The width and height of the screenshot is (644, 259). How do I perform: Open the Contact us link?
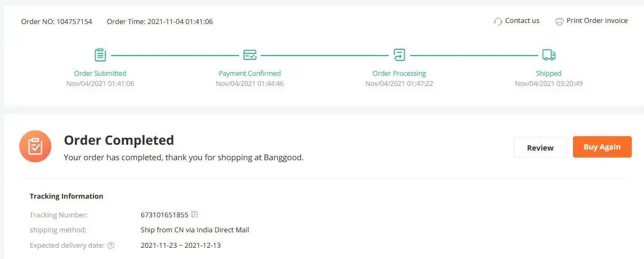(x=522, y=21)
